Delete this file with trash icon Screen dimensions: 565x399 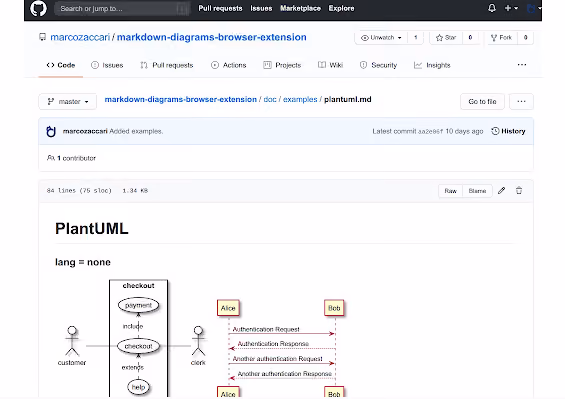(519, 191)
